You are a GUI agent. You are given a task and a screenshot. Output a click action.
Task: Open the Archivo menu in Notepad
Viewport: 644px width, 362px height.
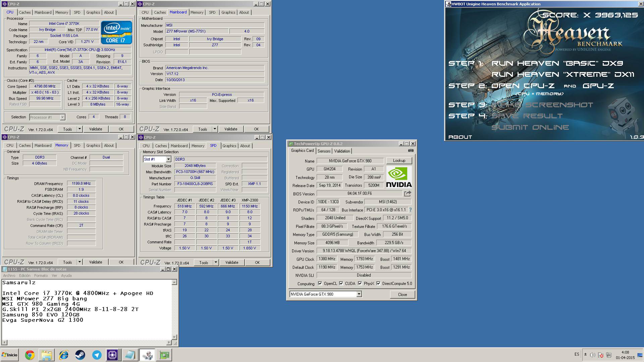tap(9, 276)
